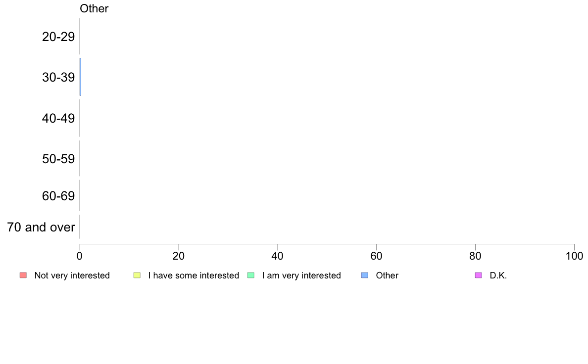
Task: Click the '30-39' age group label
Action: (x=58, y=77)
